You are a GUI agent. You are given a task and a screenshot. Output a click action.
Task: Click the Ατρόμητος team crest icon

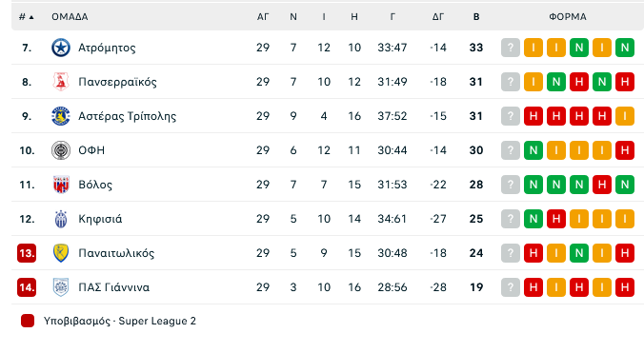pyautogui.click(x=61, y=48)
